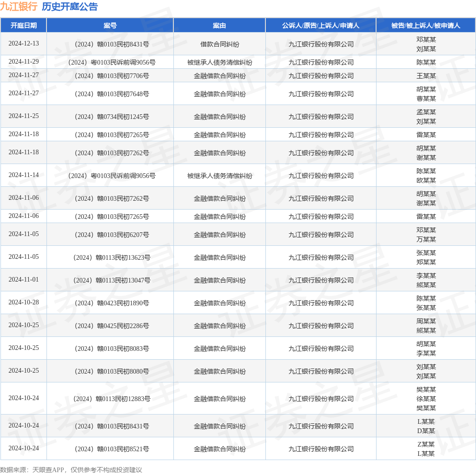
Task: Click the 九江银行 title text
Action: [19, 7]
